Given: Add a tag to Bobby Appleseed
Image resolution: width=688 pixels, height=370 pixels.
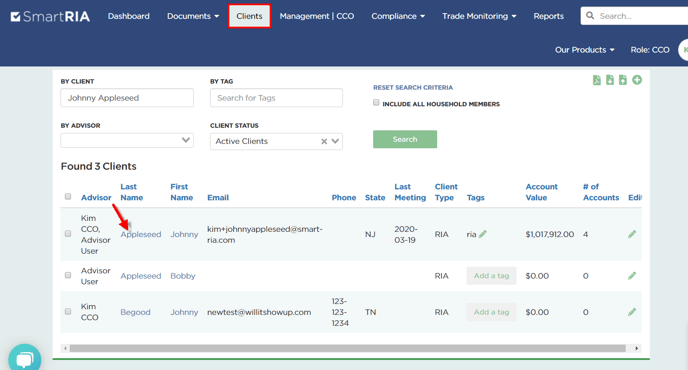Looking at the screenshot, I should tap(491, 276).
